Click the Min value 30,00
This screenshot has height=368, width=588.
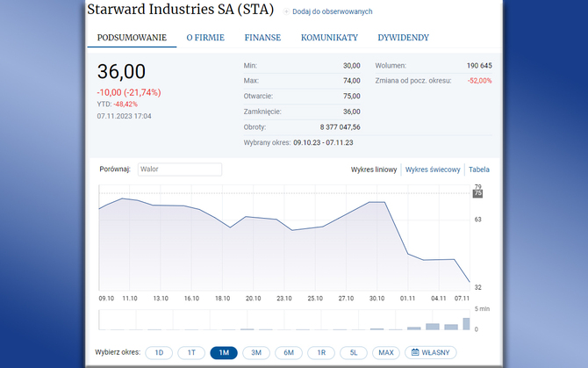[352, 66]
